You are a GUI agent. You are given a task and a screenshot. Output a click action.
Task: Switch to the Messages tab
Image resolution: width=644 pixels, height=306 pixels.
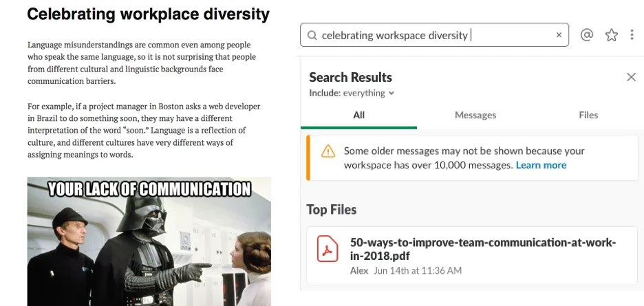[475, 115]
